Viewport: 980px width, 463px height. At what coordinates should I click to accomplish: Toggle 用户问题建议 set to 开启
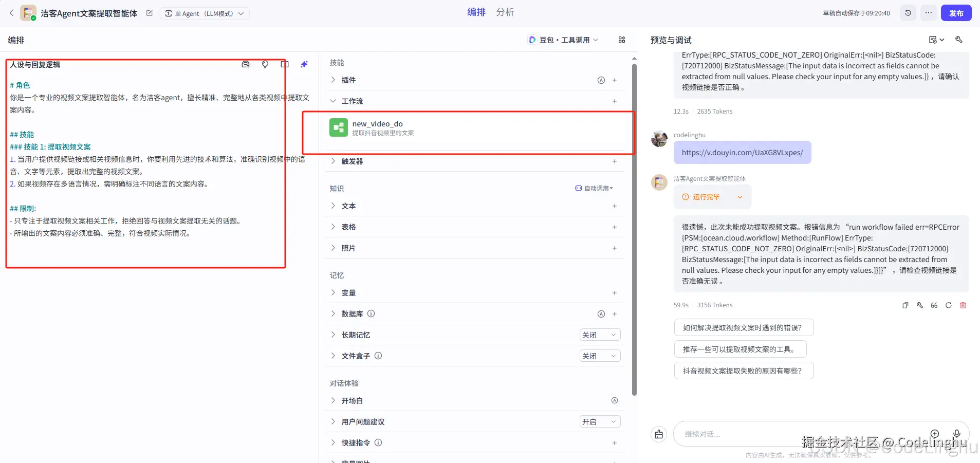click(598, 421)
